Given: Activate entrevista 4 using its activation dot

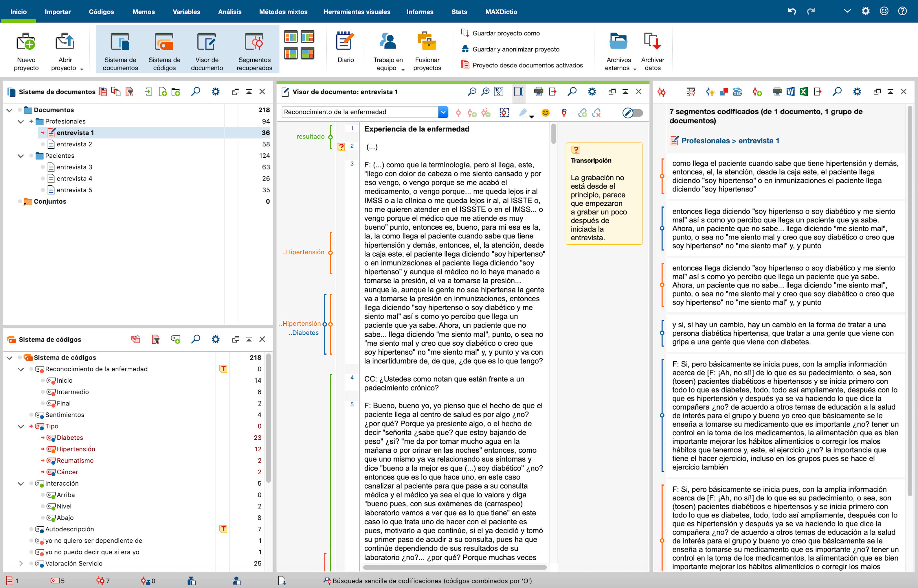Looking at the screenshot, I should (x=43, y=179).
